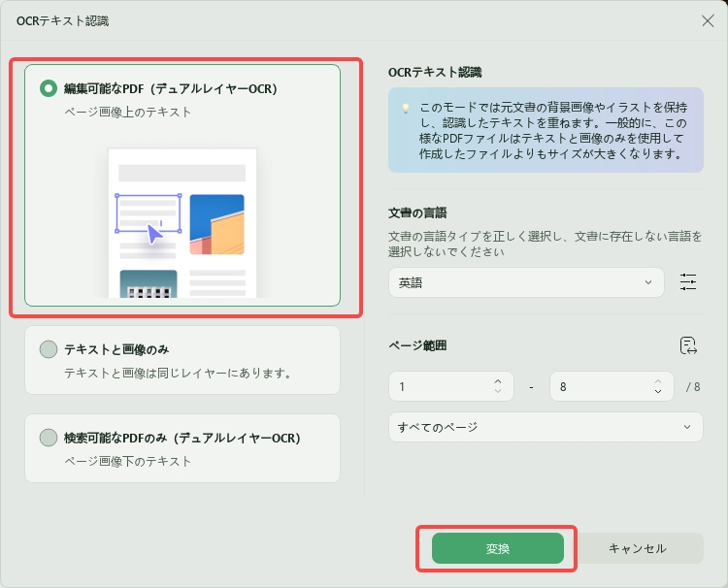Image resolution: width=728 pixels, height=588 pixels.
Task: Close the OCRテキスト認識 dialog
Action: click(708, 21)
